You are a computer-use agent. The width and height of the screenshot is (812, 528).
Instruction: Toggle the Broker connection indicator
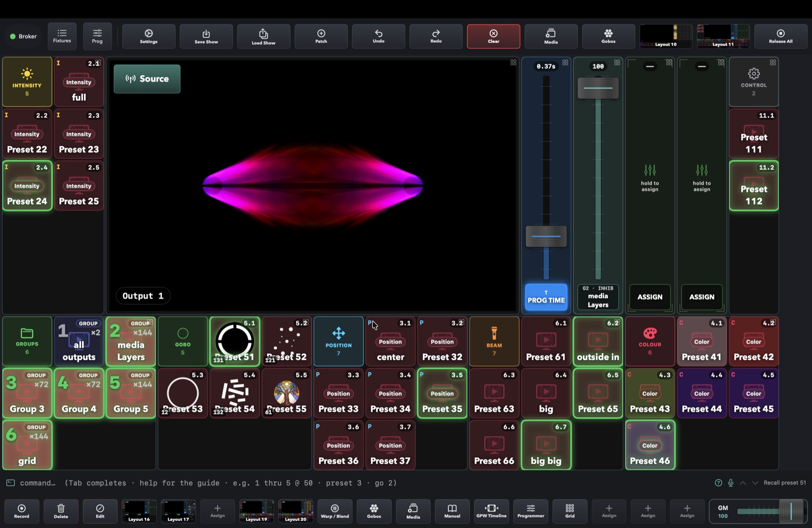click(x=23, y=36)
